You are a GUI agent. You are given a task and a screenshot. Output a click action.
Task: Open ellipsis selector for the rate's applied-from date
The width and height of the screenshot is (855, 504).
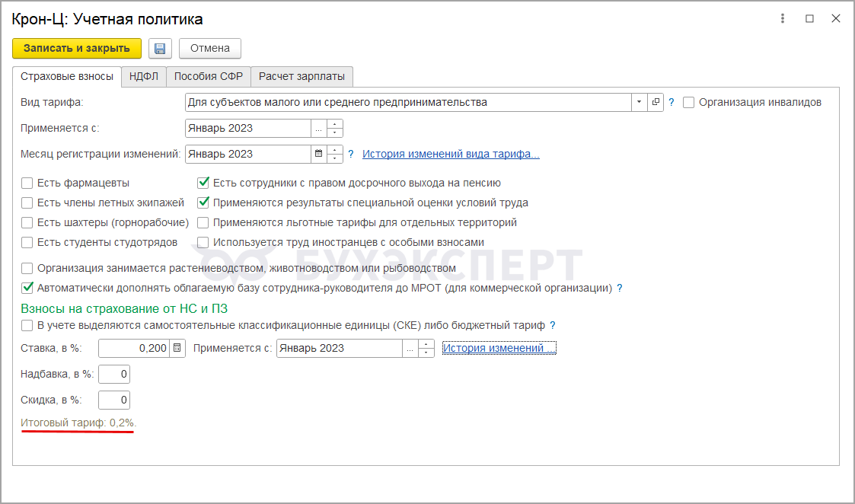(410, 348)
